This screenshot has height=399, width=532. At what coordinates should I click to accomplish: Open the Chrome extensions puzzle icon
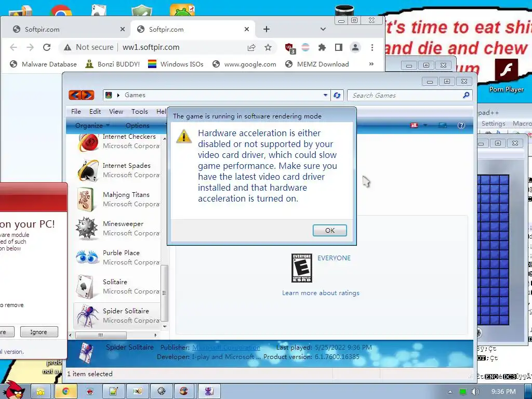(322, 47)
